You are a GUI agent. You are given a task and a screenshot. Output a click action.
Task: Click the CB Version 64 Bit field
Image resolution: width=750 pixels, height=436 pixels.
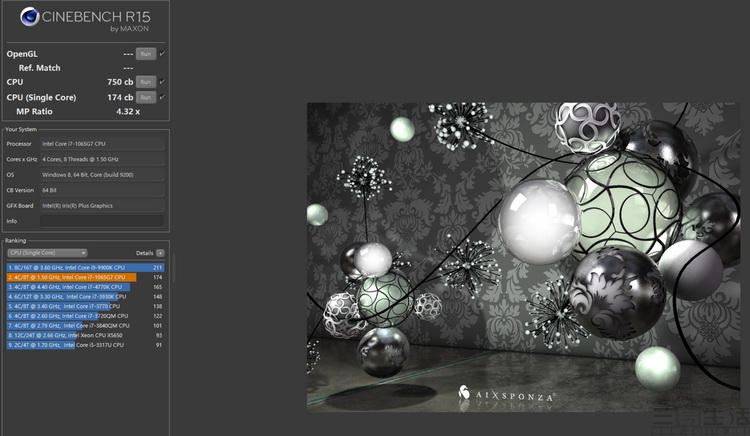[x=102, y=190]
